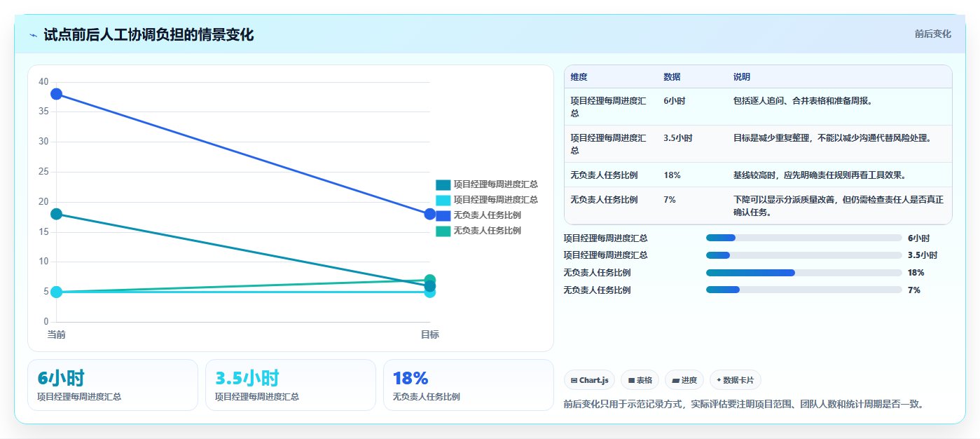
Task: Click the 18% progress bar
Action: [x=804, y=273]
